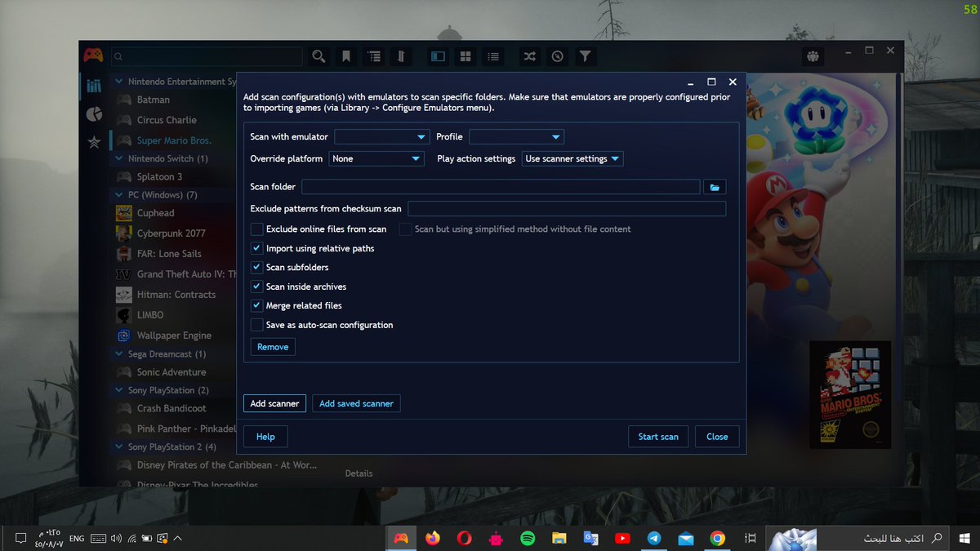Screen dimensions: 980x551
Task: Toggle Scan inside archives checkbox
Action: coord(256,287)
